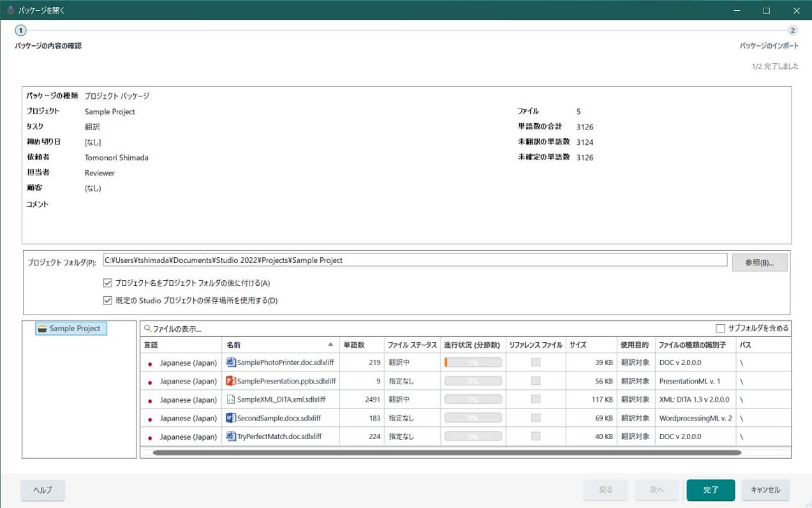Click the Sample Project folder icon in tree
This screenshot has height=508, width=812.
tap(43, 329)
